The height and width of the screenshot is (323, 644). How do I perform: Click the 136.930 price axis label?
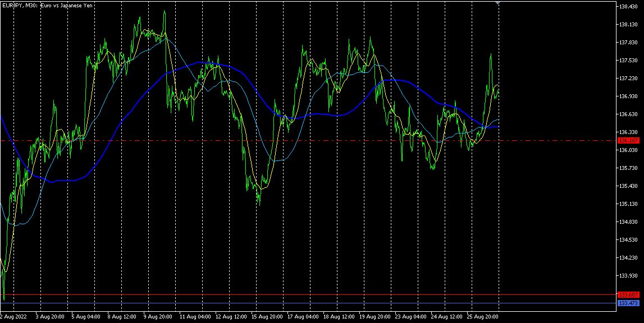coord(628,96)
